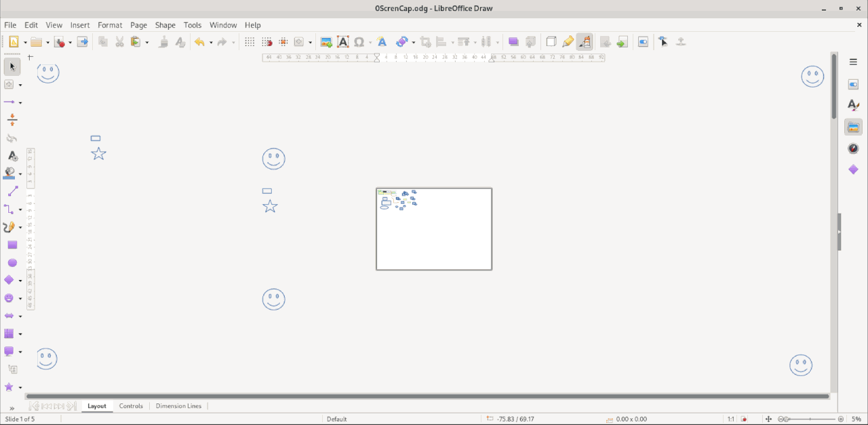Select the arrow Select tool in sidebar
The height and width of the screenshot is (425, 868).
point(12,66)
